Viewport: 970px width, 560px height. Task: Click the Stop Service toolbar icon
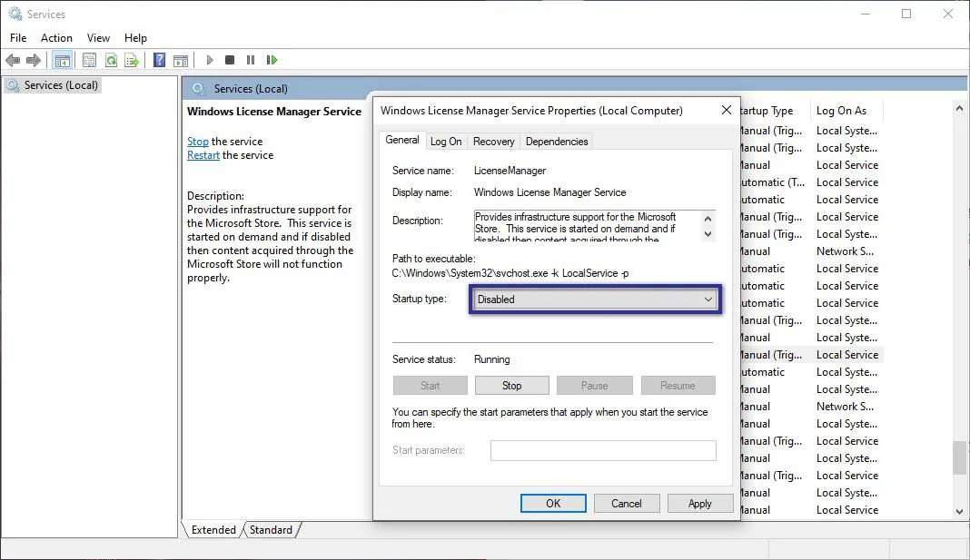[230, 60]
